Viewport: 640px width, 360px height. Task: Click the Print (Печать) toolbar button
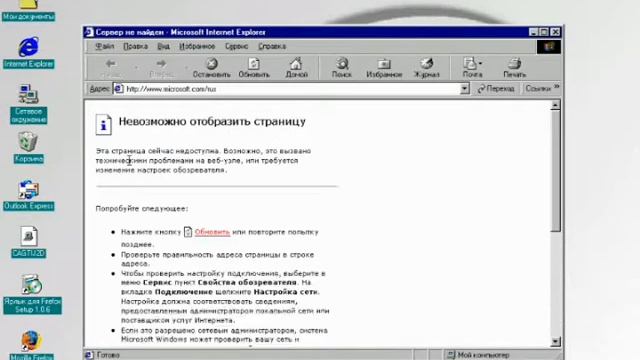[x=515, y=68]
